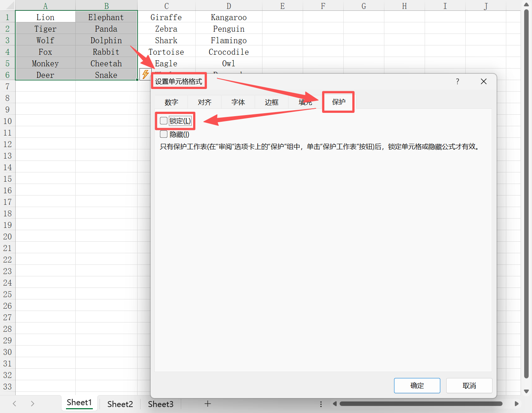Viewport: 532px width, 413px height.
Task: Select the Lion cell
Action: pos(45,17)
